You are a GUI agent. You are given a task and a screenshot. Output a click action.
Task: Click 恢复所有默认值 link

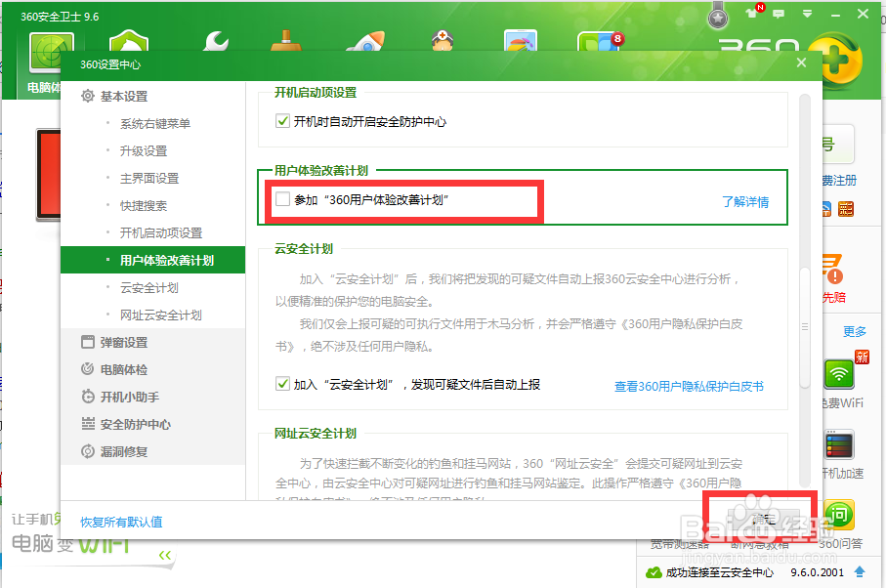click(x=121, y=522)
